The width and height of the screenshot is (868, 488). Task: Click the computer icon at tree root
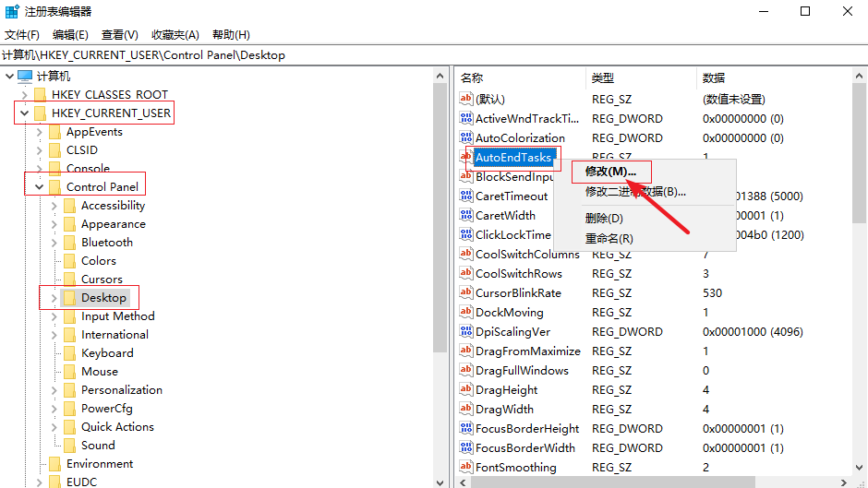(x=25, y=77)
